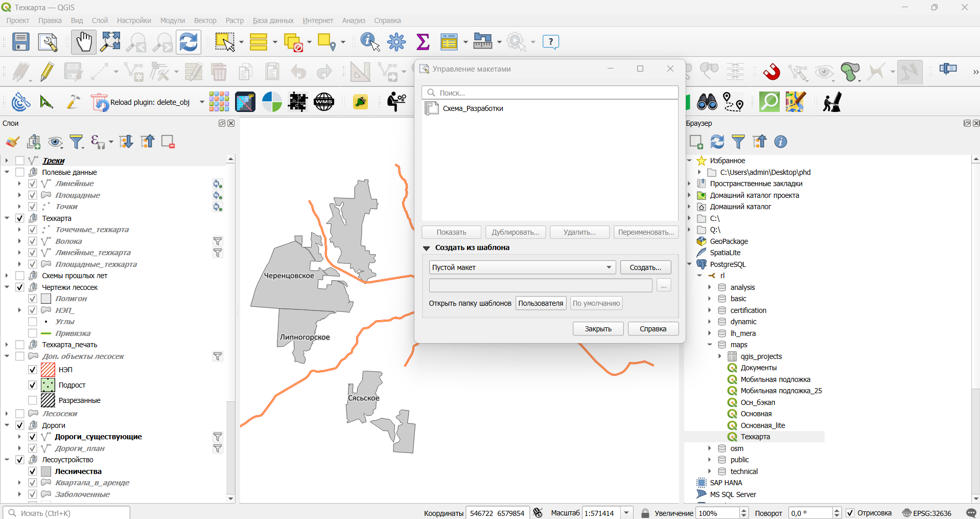
Task: Open the Вектор menu
Action: [x=205, y=20]
